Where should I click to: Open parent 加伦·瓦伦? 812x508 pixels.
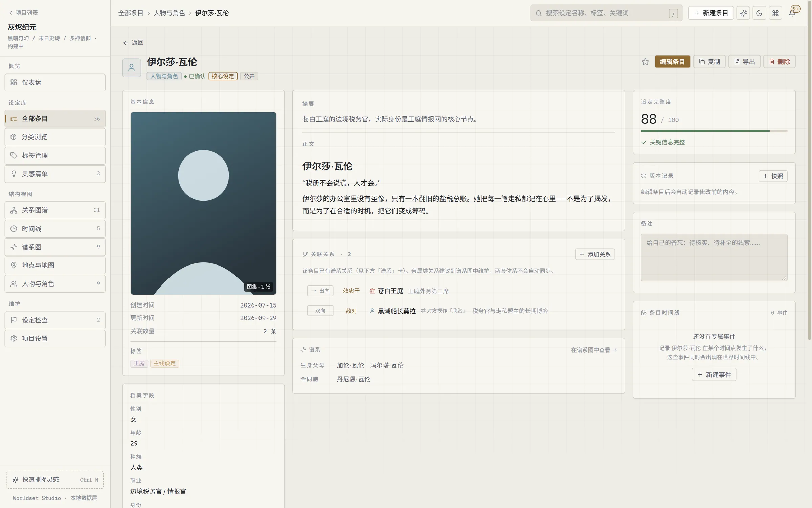coord(350,365)
